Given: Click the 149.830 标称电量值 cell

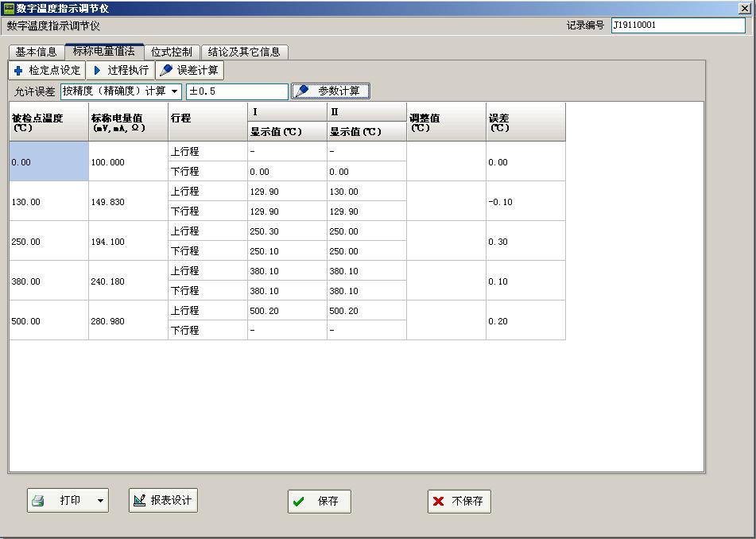Looking at the screenshot, I should [x=128, y=202].
